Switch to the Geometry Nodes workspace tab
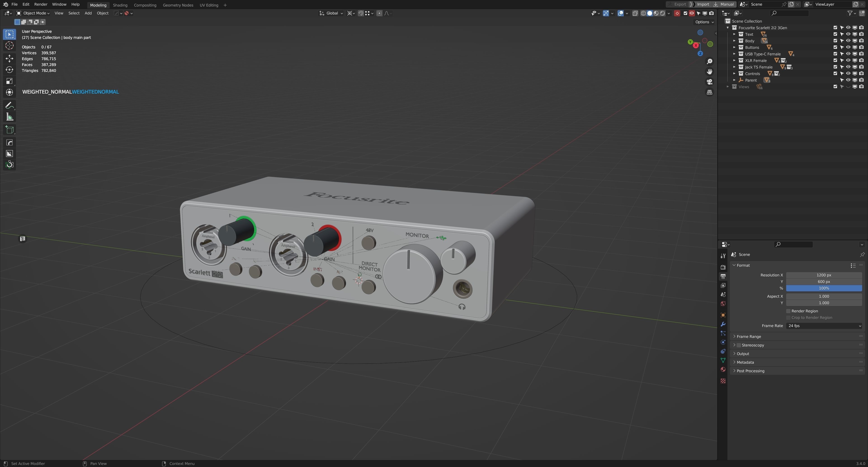 pos(178,5)
